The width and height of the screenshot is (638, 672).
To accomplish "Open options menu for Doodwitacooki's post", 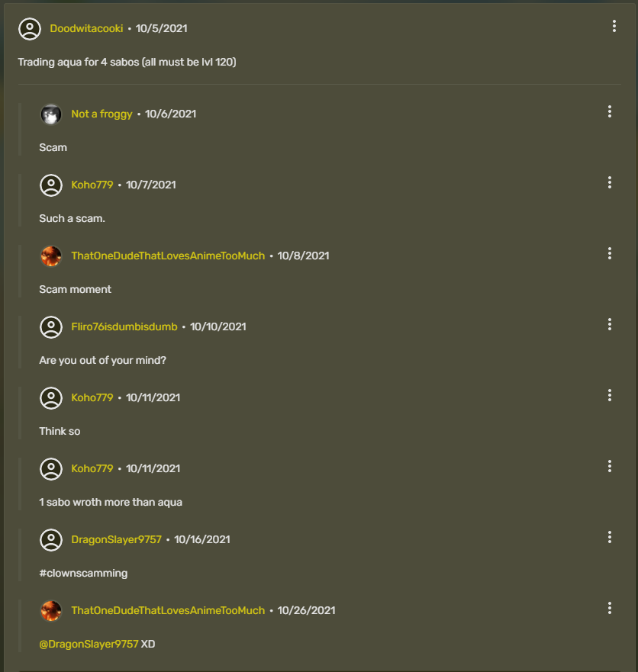I will click(x=614, y=27).
